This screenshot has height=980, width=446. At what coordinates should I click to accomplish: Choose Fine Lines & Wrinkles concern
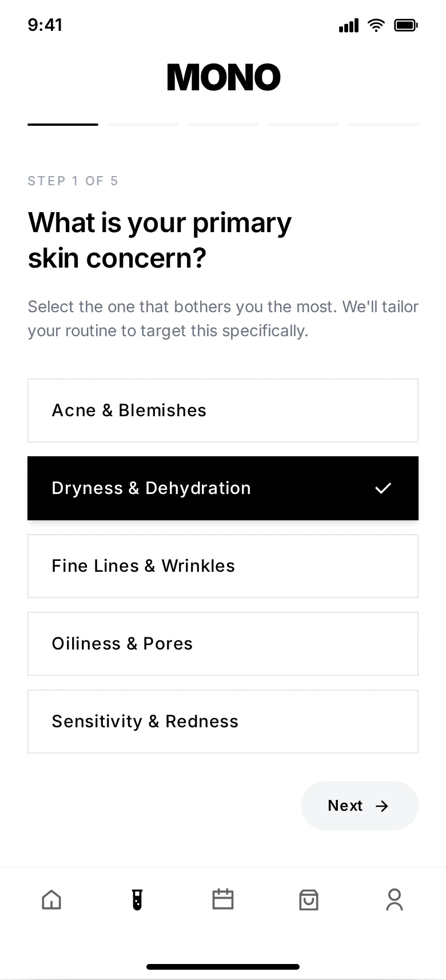point(223,566)
